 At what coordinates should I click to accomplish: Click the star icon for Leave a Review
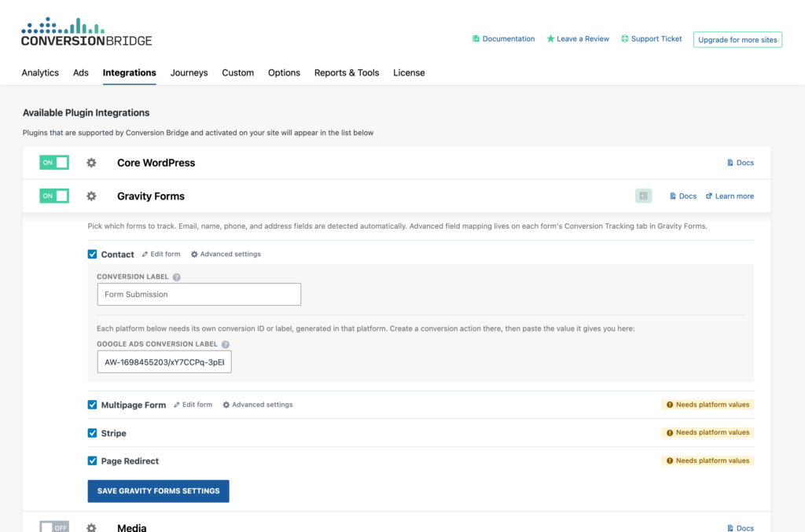click(x=550, y=39)
